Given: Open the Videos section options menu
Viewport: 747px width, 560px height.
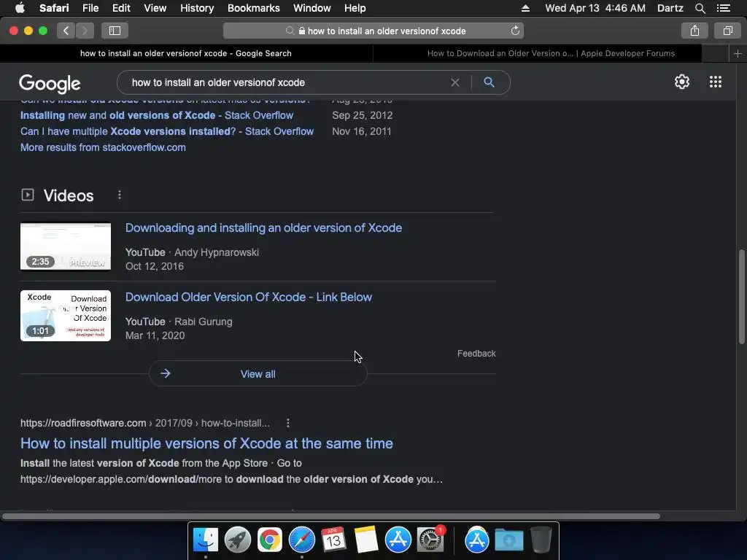Looking at the screenshot, I should pyautogui.click(x=120, y=195).
